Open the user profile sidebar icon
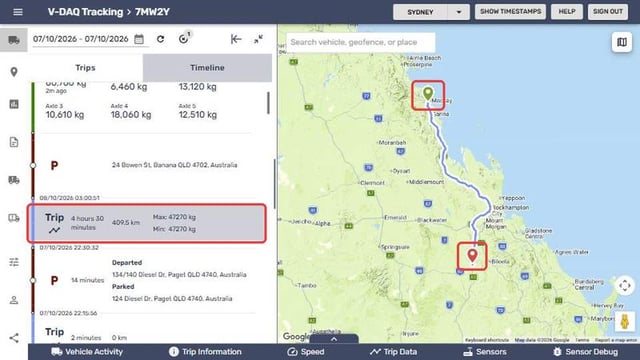The height and width of the screenshot is (360, 640). (x=14, y=300)
